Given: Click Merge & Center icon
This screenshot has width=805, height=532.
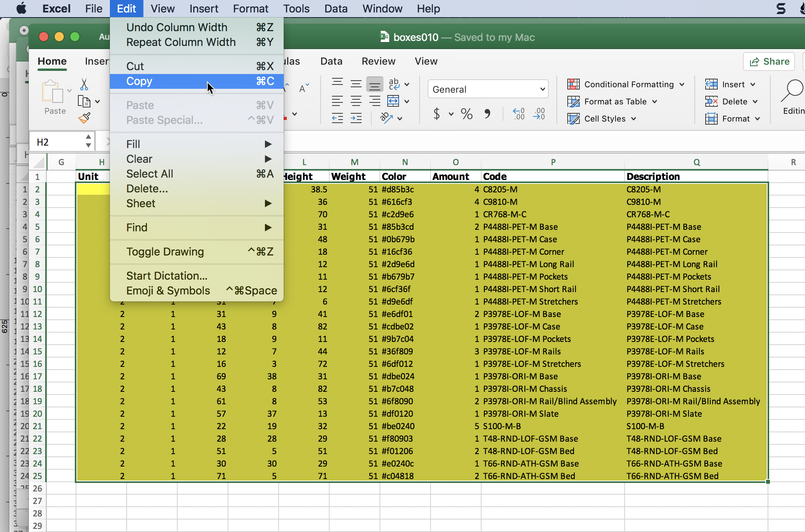Looking at the screenshot, I should pyautogui.click(x=393, y=101).
